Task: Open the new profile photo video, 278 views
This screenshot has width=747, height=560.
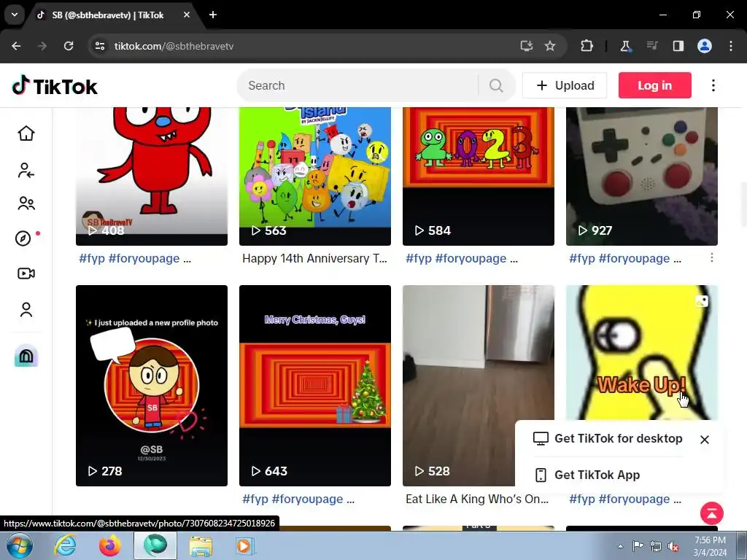Action: click(x=152, y=386)
